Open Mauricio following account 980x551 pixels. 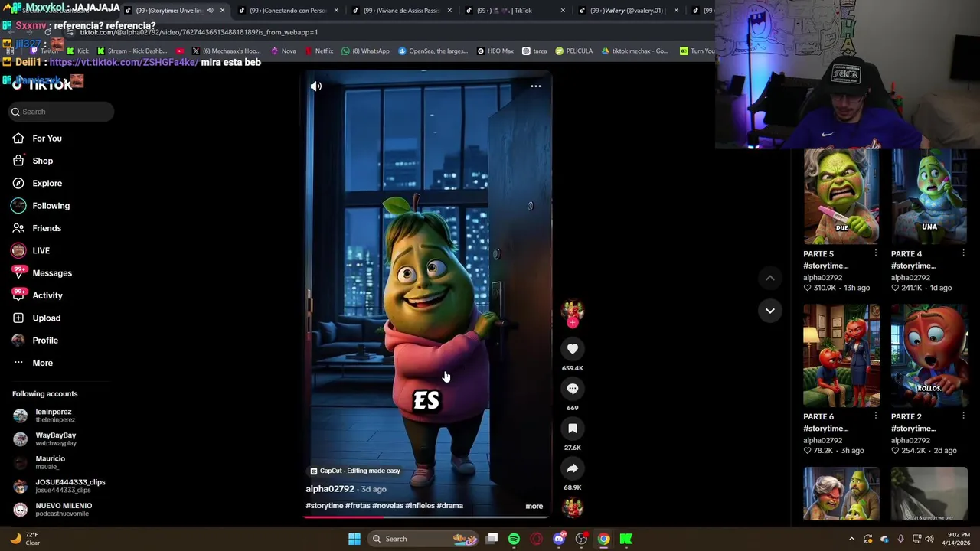point(39,462)
